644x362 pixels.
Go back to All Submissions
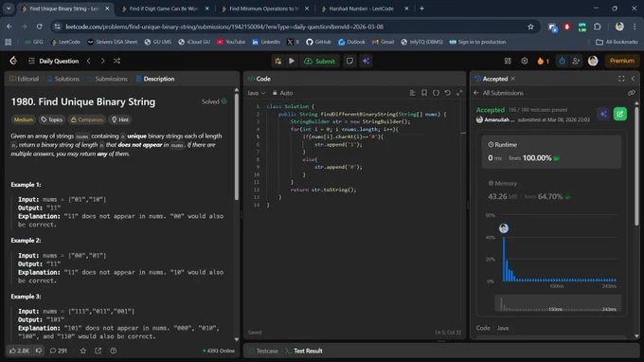(x=499, y=93)
